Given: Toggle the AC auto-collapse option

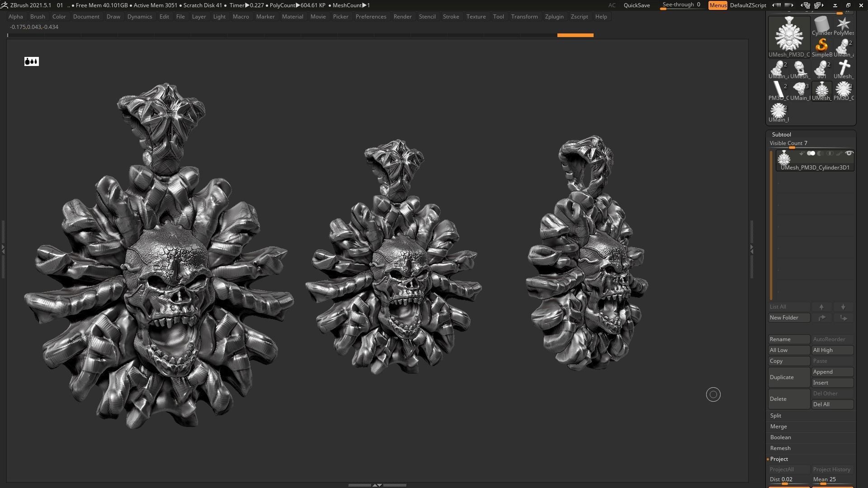Looking at the screenshot, I should point(612,5).
